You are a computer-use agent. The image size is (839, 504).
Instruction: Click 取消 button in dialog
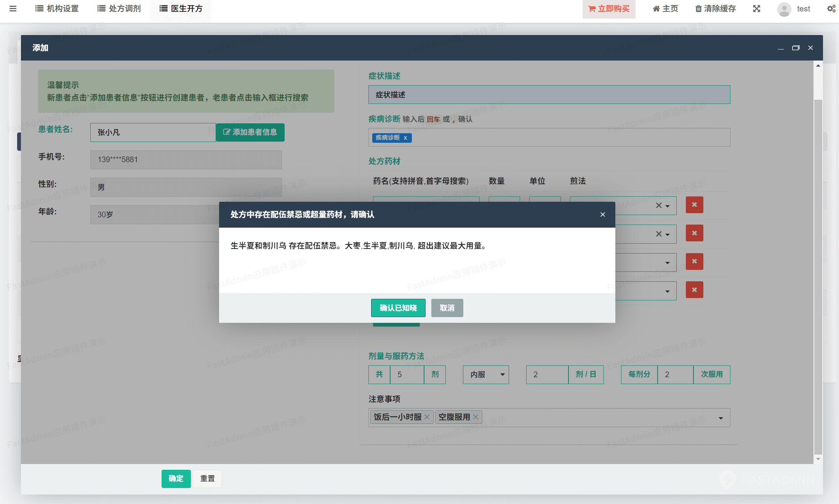447,308
